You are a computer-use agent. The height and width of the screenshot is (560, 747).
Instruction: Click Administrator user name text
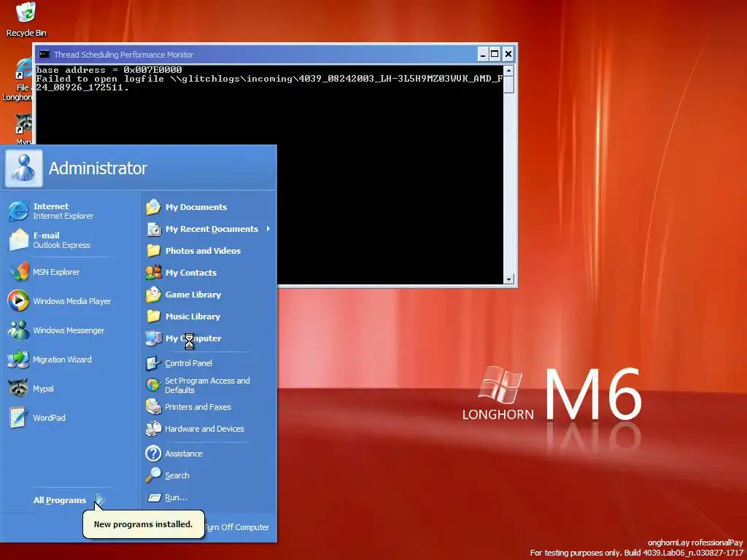tap(98, 168)
